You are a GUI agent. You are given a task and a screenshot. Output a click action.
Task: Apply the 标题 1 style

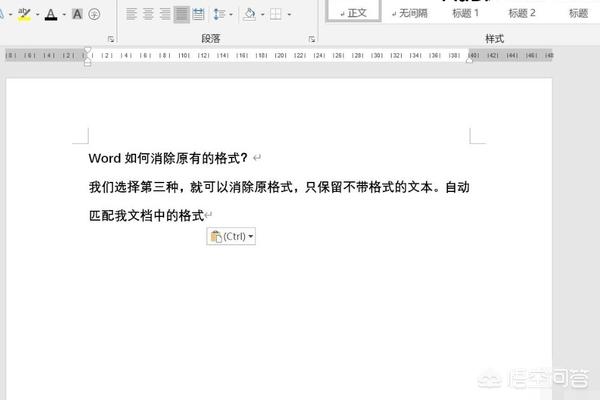(465, 13)
